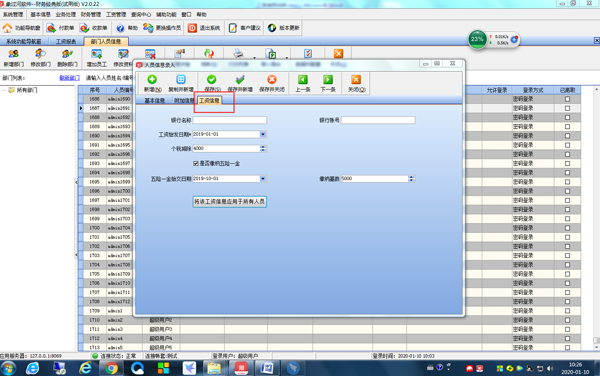Click the 付款单 payment voucher toolbar icon

click(51, 28)
